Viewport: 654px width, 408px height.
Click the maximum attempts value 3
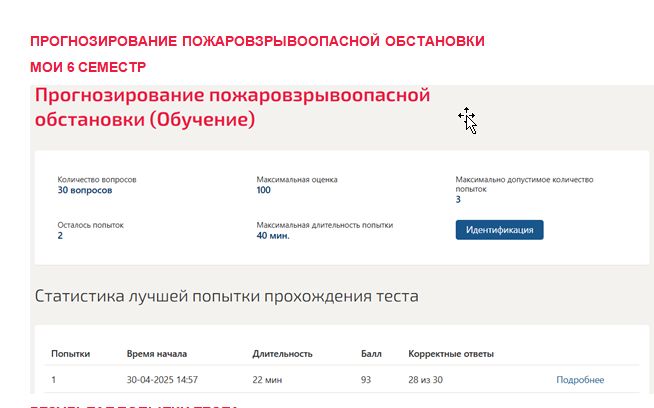click(x=458, y=200)
